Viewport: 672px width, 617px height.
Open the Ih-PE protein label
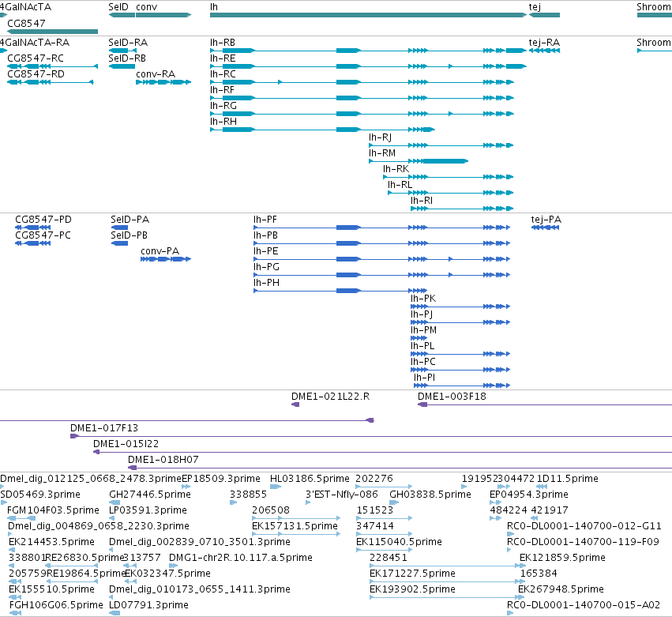[x=265, y=251]
